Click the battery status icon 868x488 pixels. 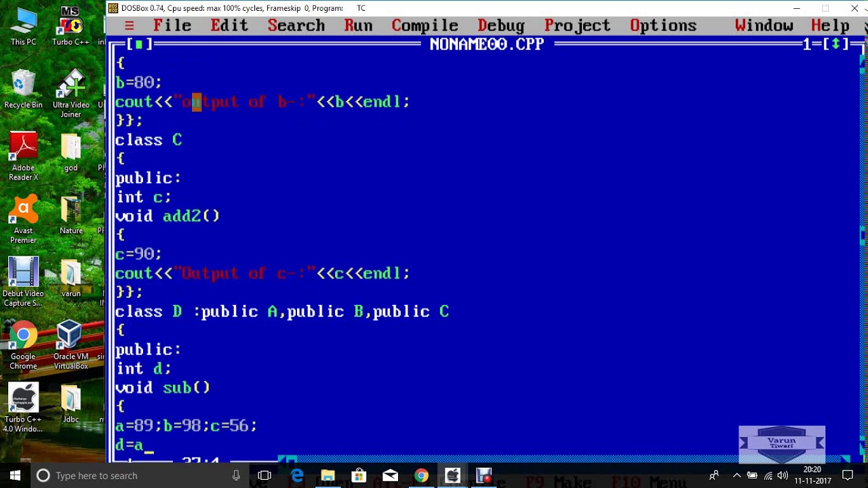pos(752,476)
